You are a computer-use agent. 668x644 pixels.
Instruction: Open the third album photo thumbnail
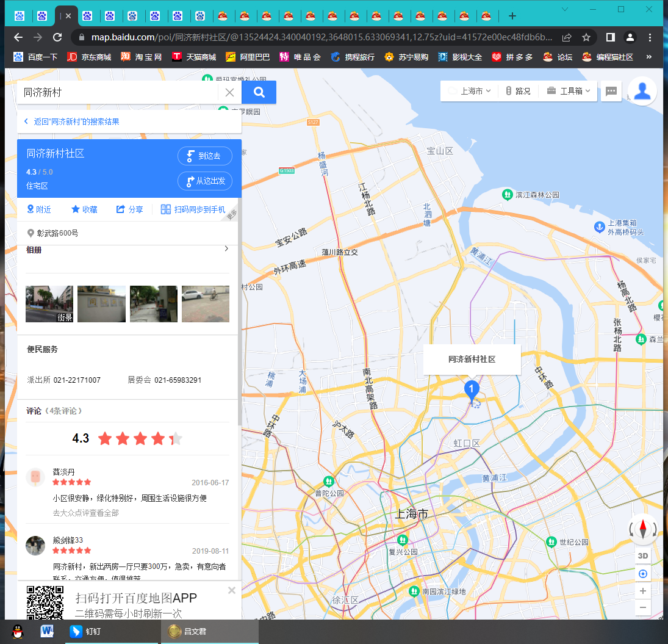[x=153, y=304]
